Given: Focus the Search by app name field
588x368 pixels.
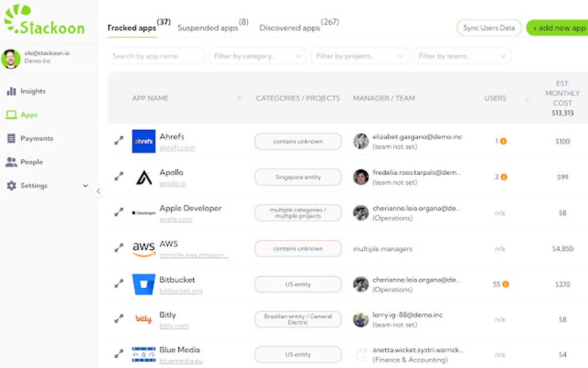Looking at the screenshot, I should [x=156, y=56].
